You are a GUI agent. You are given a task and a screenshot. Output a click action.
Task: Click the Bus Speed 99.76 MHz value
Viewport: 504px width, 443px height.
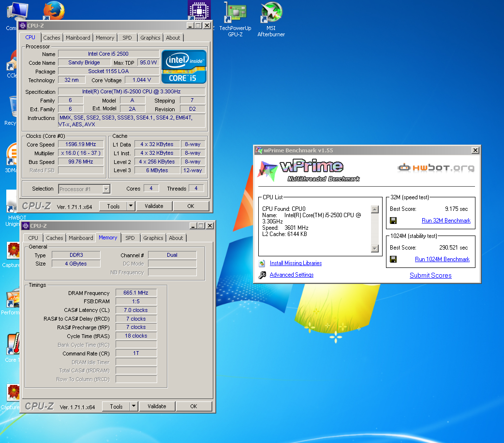pyautogui.click(x=81, y=162)
